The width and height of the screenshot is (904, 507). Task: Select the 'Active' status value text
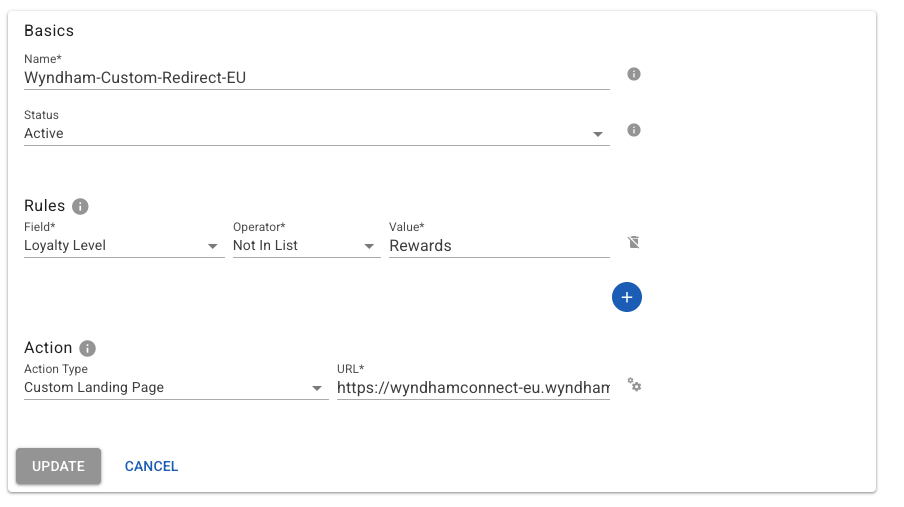(44, 133)
